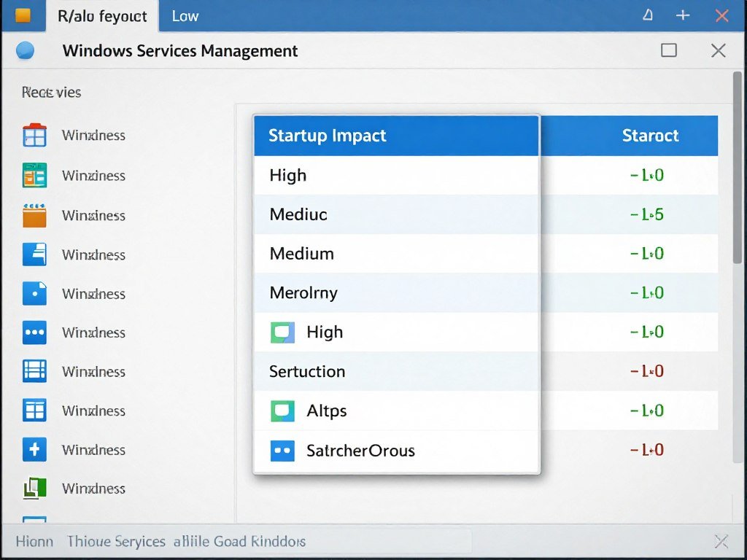747x560 pixels.
Task: Open the orange calendar icon in the sidebar
Action: pyautogui.click(x=34, y=215)
